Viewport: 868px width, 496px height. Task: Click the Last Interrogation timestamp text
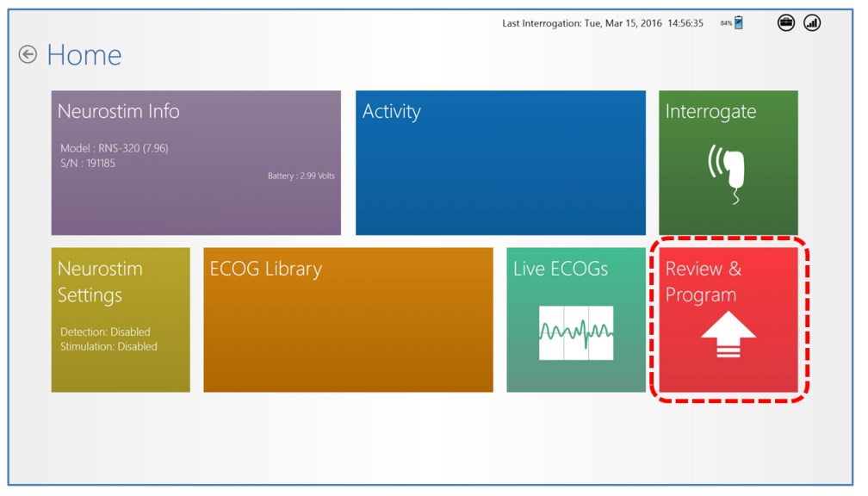point(602,23)
